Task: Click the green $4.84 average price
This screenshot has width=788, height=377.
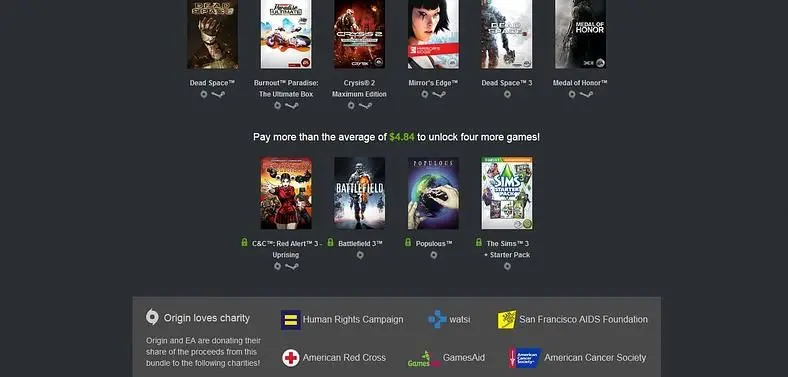Action: point(402,137)
